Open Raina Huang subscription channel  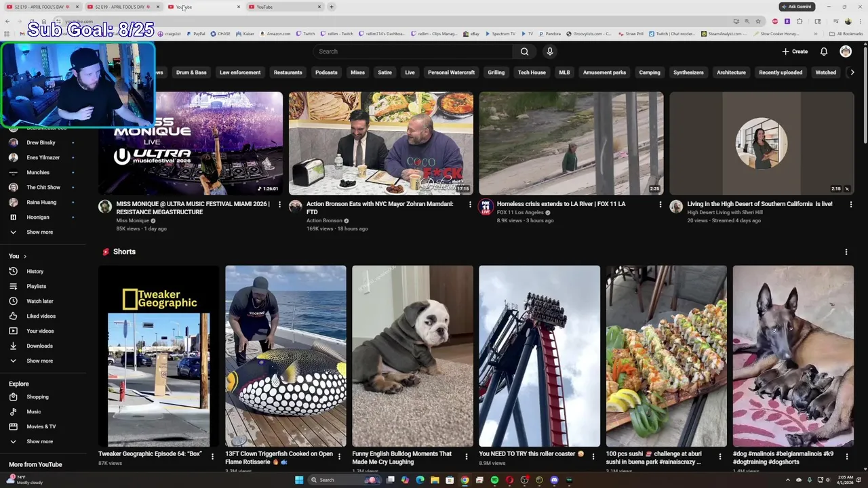(x=41, y=202)
